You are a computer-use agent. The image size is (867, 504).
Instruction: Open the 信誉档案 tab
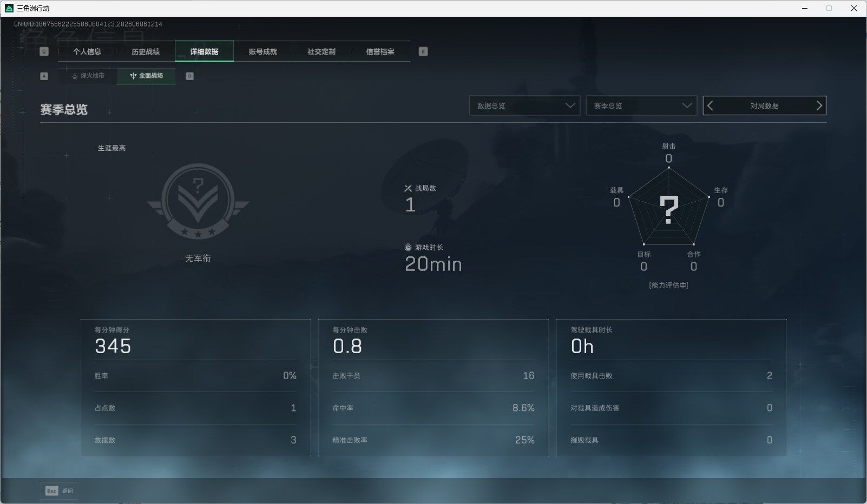pyautogui.click(x=380, y=51)
